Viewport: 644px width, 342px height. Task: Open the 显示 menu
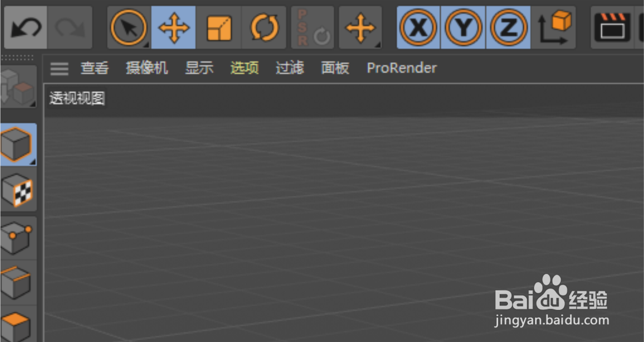[x=199, y=68]
